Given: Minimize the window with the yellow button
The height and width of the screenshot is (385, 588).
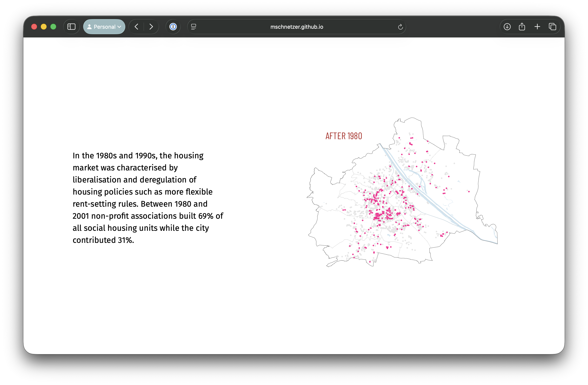Looking at the screenshot, I should tap(44, 27).
